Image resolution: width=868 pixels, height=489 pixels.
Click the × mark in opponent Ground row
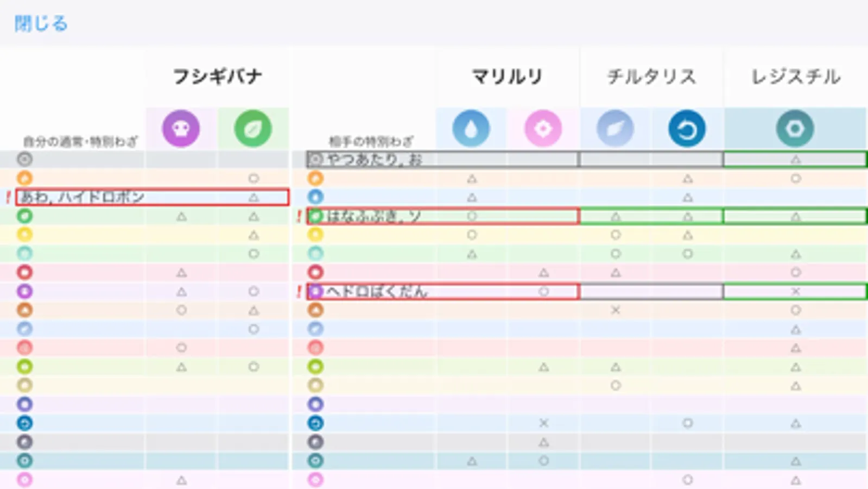615,310
